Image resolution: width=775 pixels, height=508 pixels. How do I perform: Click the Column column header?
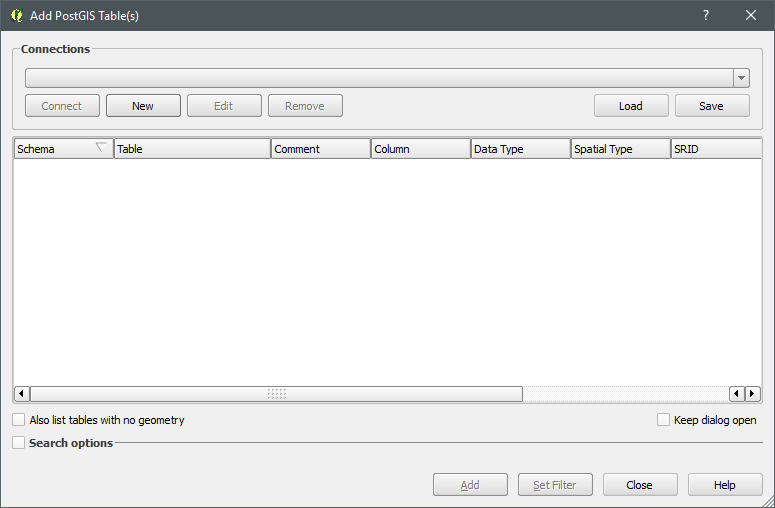coord(421,149)
